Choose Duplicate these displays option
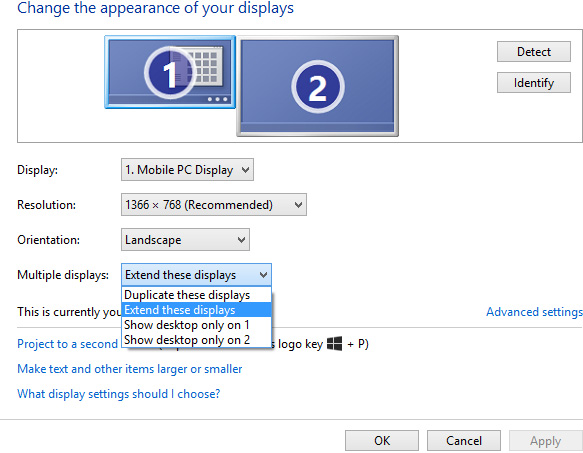This screenshot has height=453, width=583. tap(197, 295)
